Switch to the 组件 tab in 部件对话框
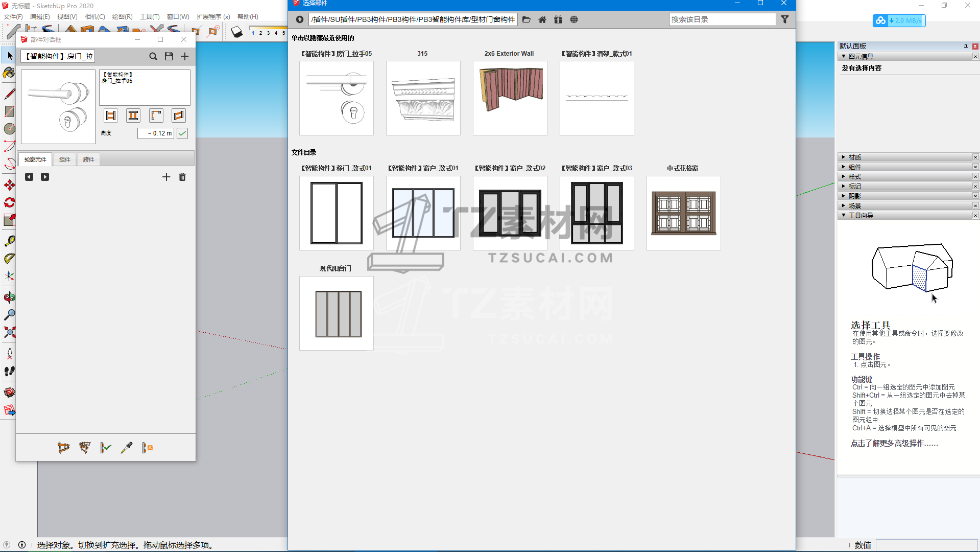The image size is (980, 552). 65,159
